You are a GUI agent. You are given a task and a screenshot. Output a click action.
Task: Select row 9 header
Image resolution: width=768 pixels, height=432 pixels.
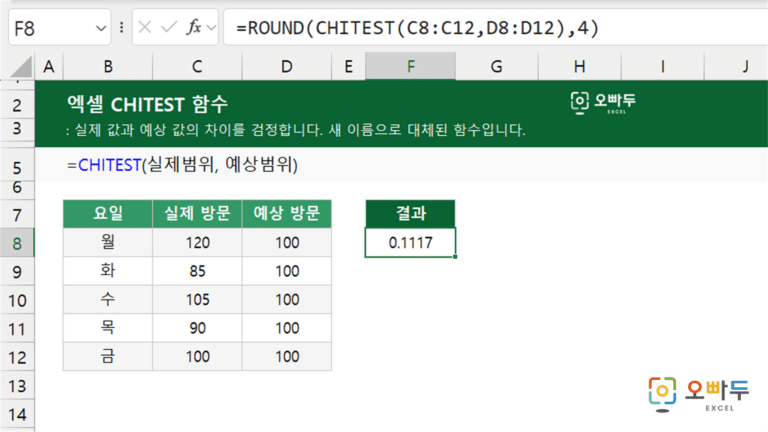[17, 271]
